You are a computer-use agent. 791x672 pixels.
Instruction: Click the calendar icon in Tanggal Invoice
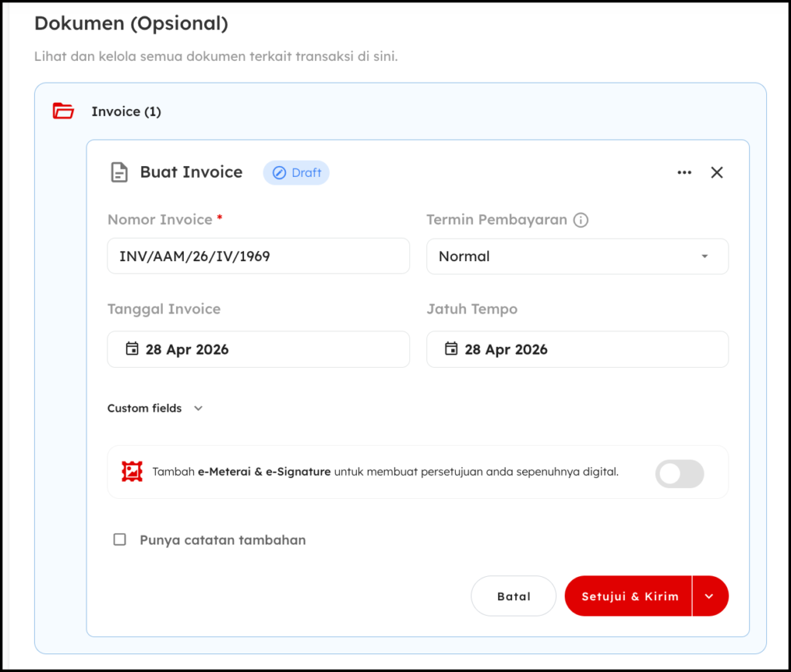[132, 349]
